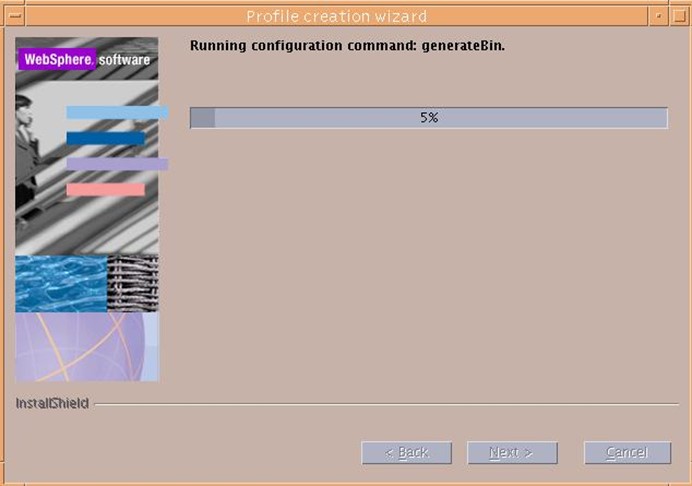Click the Profile creation wizard title bar
Screen dimensions: 692x486
[x=337, y=16]
